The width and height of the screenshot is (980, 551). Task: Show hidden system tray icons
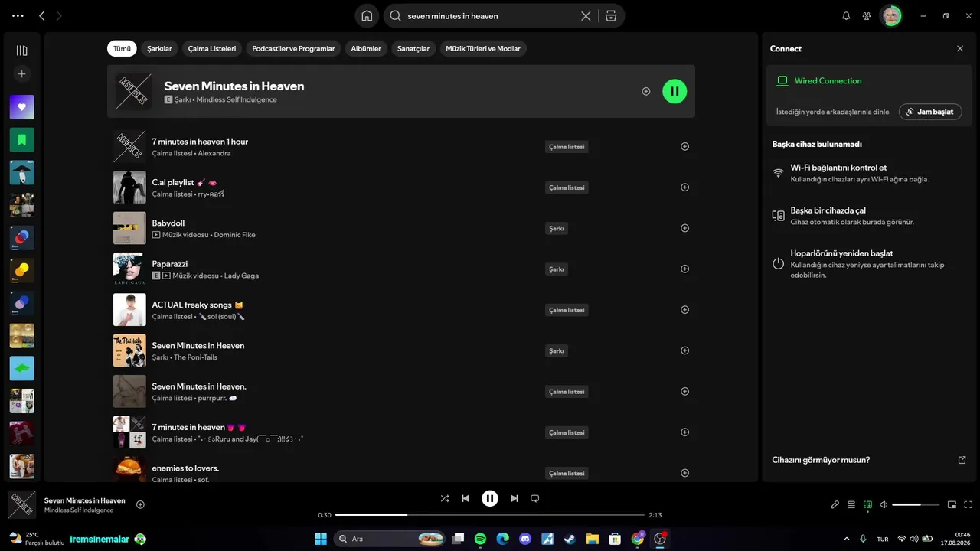846,539
